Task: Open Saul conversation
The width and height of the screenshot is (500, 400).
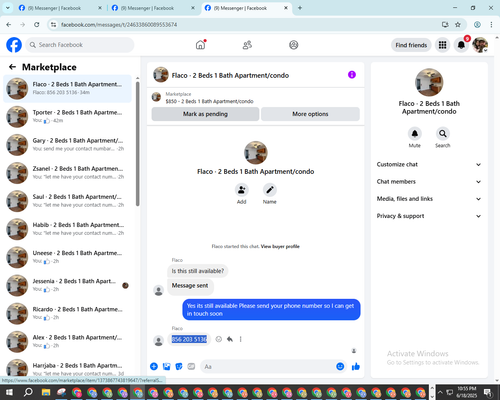Action: (67, 201)
